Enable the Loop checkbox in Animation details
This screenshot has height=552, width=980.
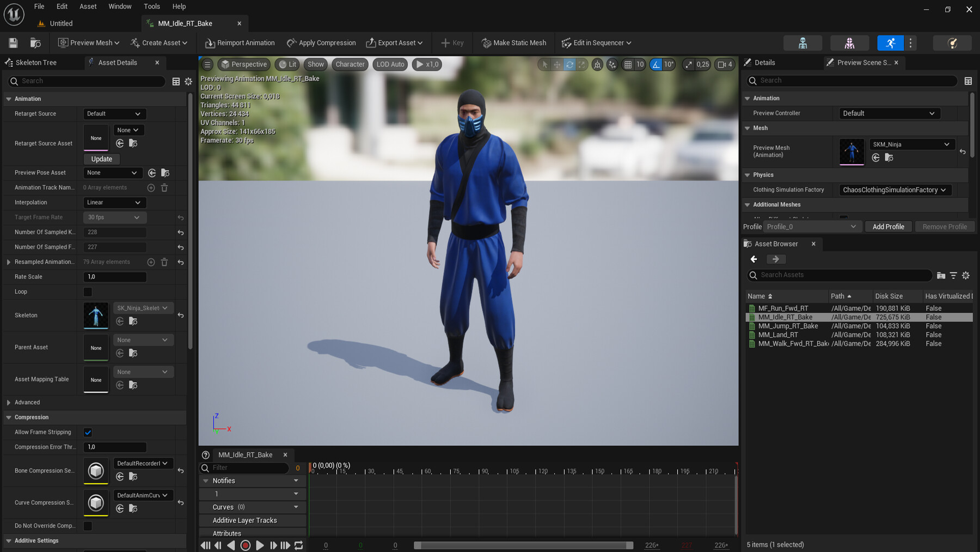coord(88,292)
